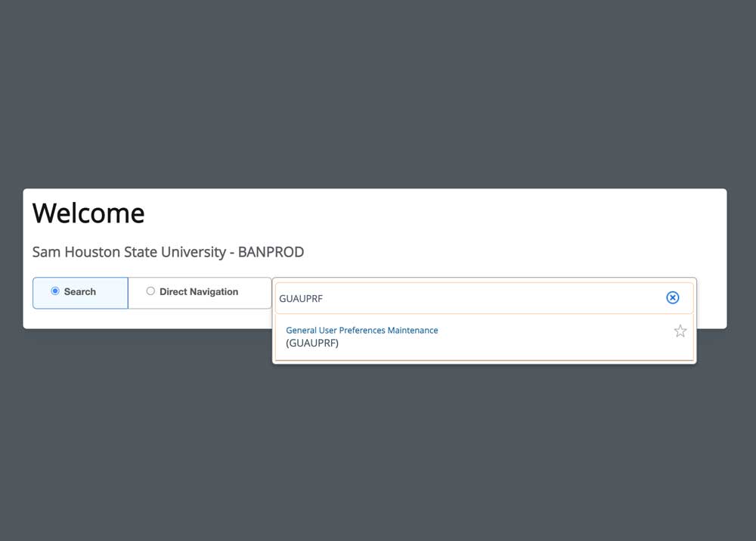Image resolution: width=756 pixels, height=541 pixels.
Task: Click the dark area above the Welcome panel
Action: point(378,91)
